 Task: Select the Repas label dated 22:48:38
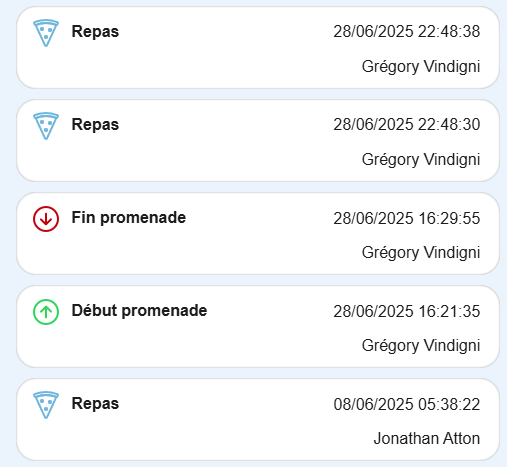[x=95, y=32]
